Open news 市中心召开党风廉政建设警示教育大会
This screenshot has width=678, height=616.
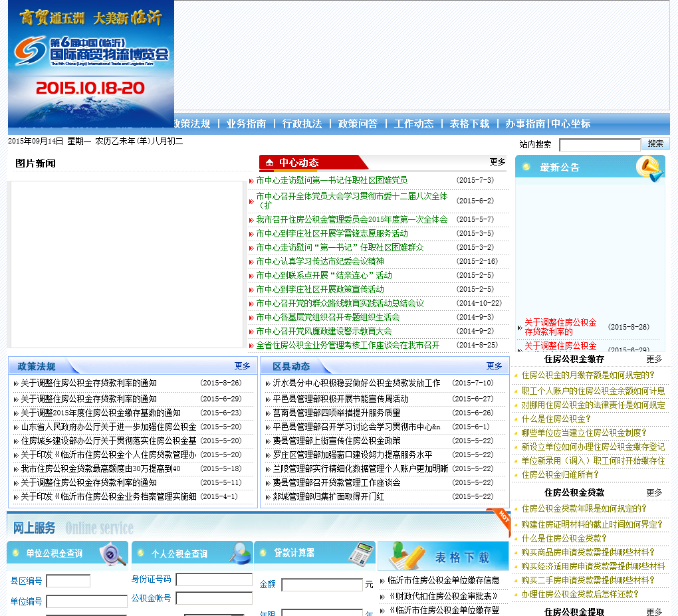point(324,331)
